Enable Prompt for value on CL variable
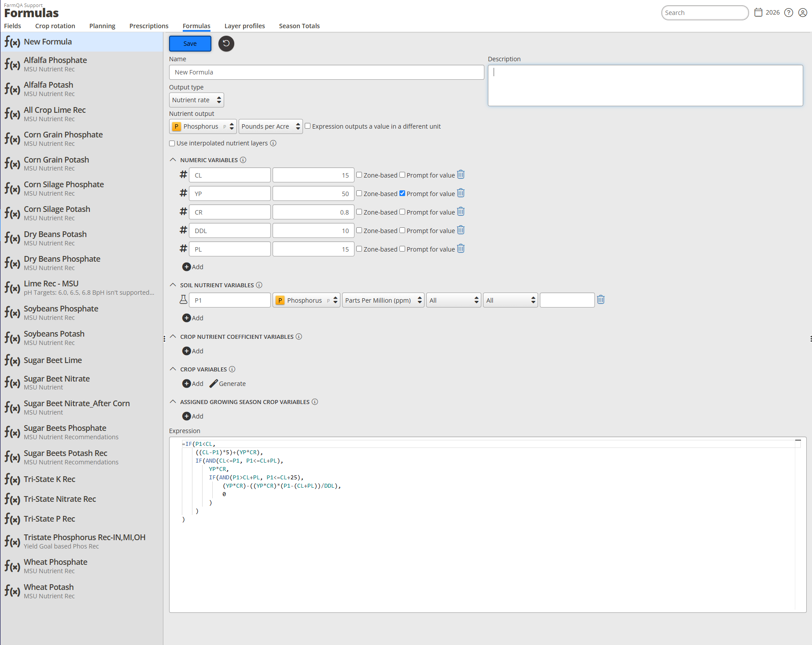Screen dimensions: 812x645 coord(402,175)
